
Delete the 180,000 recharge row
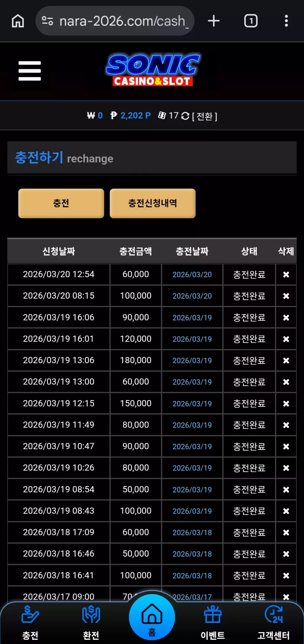point(286,360)
